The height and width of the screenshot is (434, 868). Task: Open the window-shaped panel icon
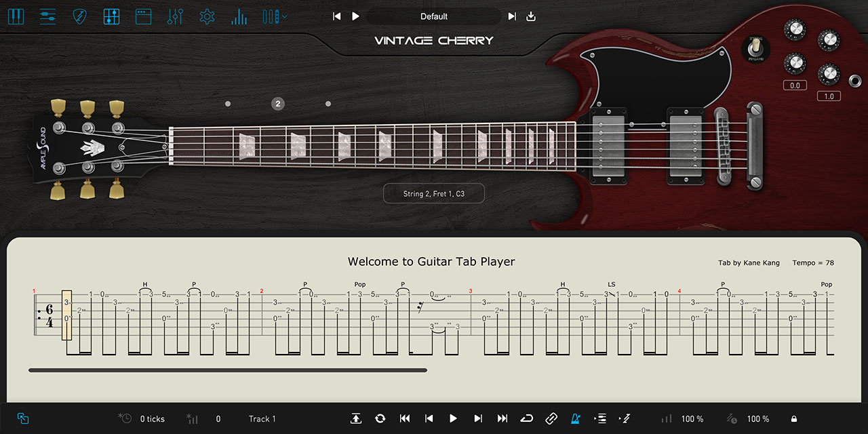coord(143,16)
